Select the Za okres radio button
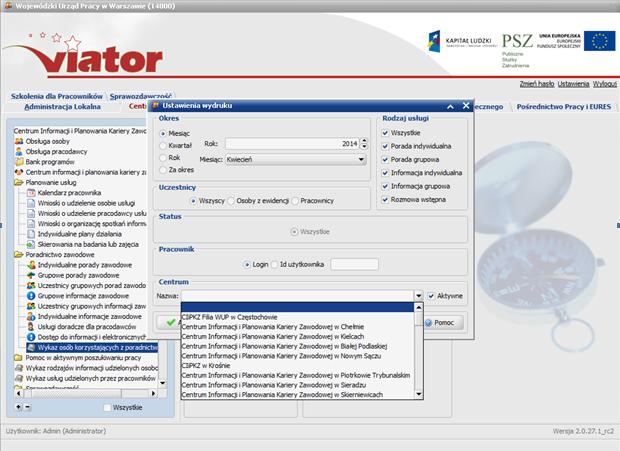The height and width of the screenshot is (451, 620). pyautogui.click(x=163, y=170)
